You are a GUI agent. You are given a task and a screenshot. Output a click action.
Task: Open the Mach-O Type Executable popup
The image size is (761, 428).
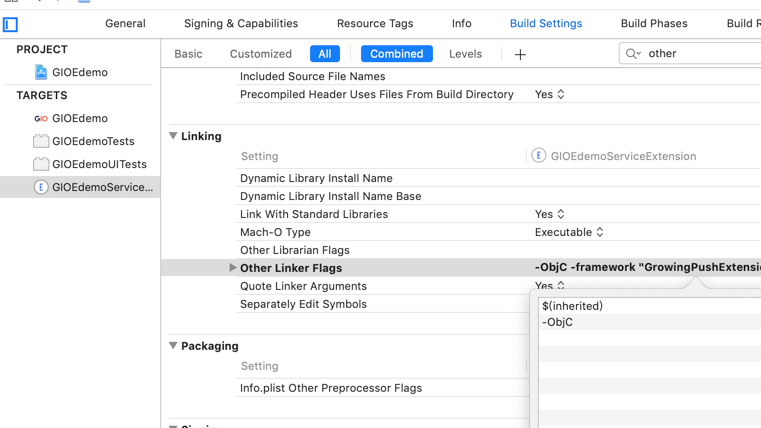pos(569,232)
